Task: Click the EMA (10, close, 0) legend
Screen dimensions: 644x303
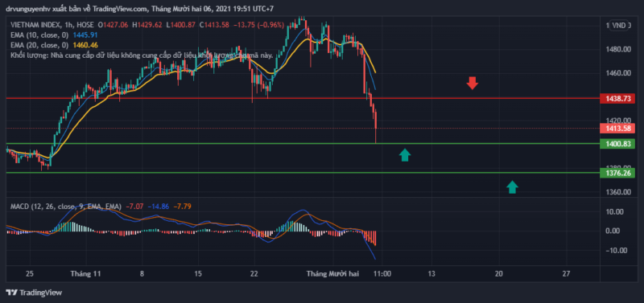Action: 39,35
